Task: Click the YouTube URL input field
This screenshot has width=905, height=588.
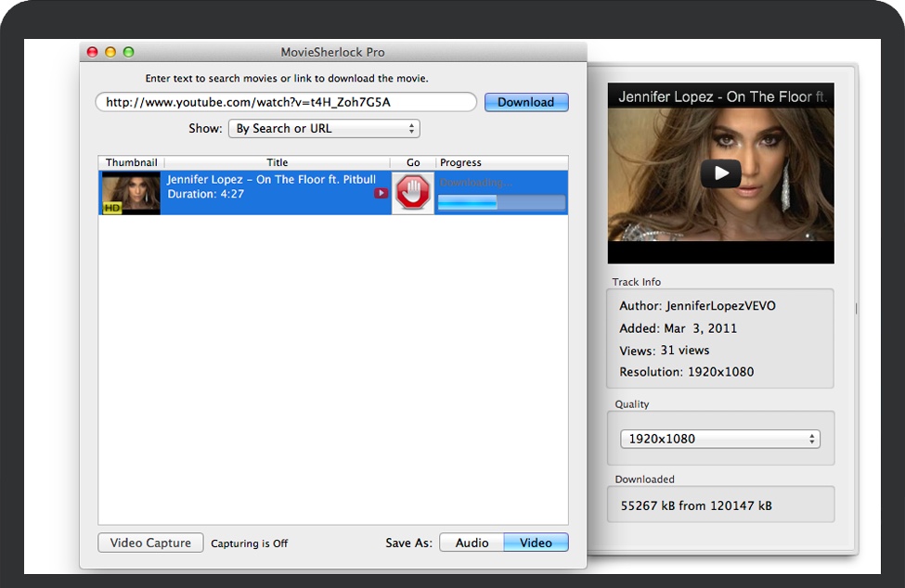Action: pyautogui.click(x=286, y=102)
